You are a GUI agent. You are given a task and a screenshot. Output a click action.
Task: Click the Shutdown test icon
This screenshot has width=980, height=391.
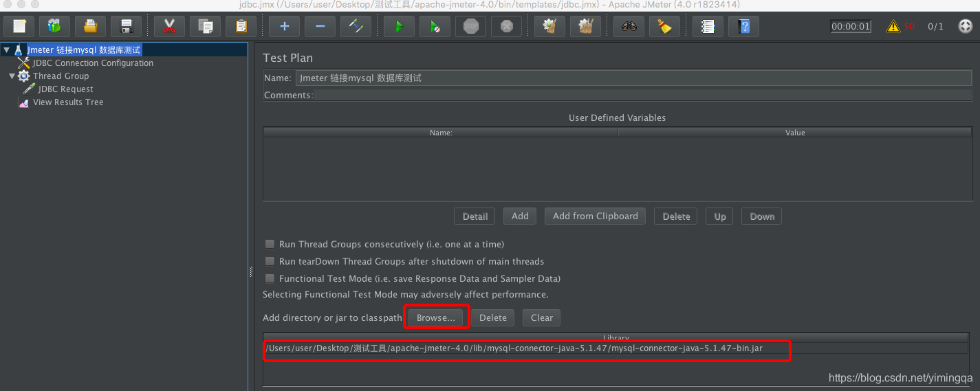click(507, 27)
